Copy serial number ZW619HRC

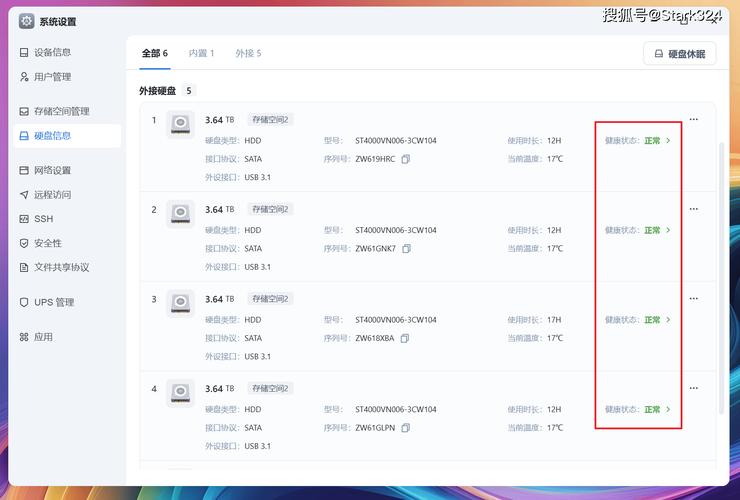point(405,159)
